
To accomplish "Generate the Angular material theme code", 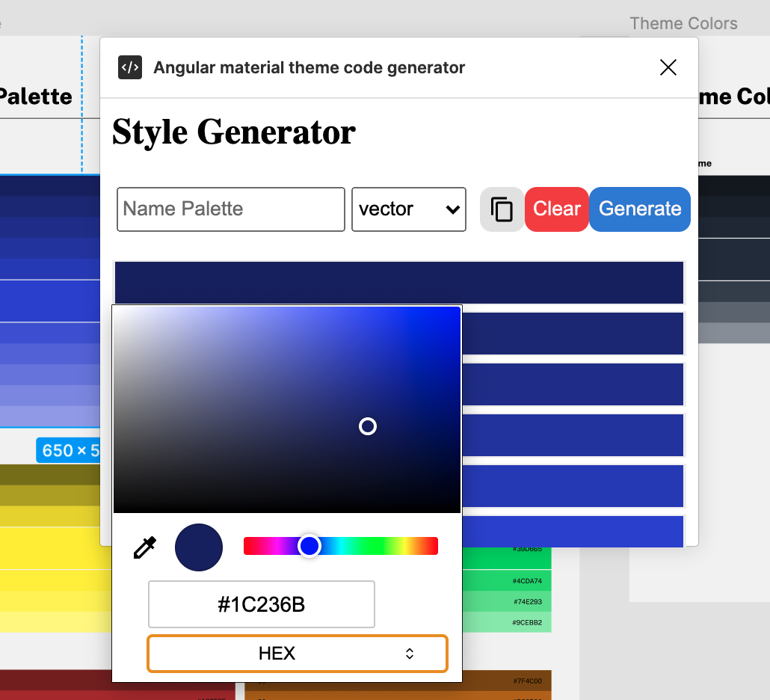I will point(639,209).
